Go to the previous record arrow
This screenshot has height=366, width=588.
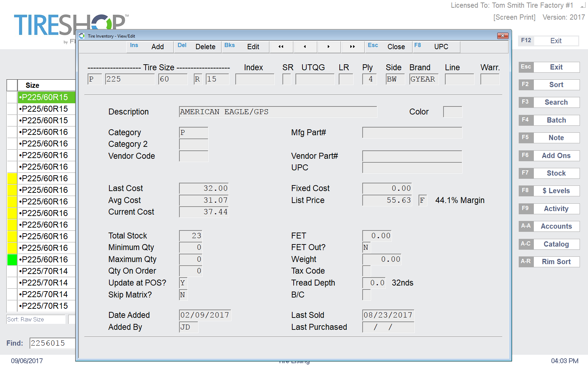[x=305, y=47]
